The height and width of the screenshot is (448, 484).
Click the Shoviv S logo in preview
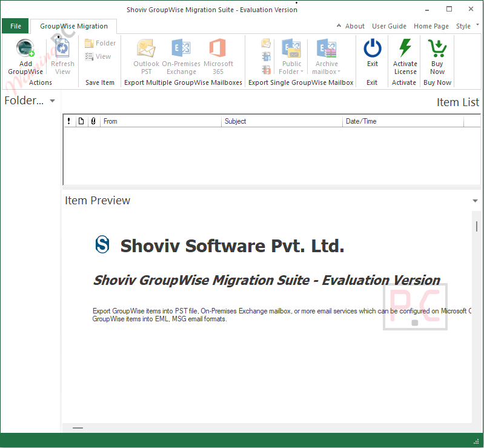102,245
